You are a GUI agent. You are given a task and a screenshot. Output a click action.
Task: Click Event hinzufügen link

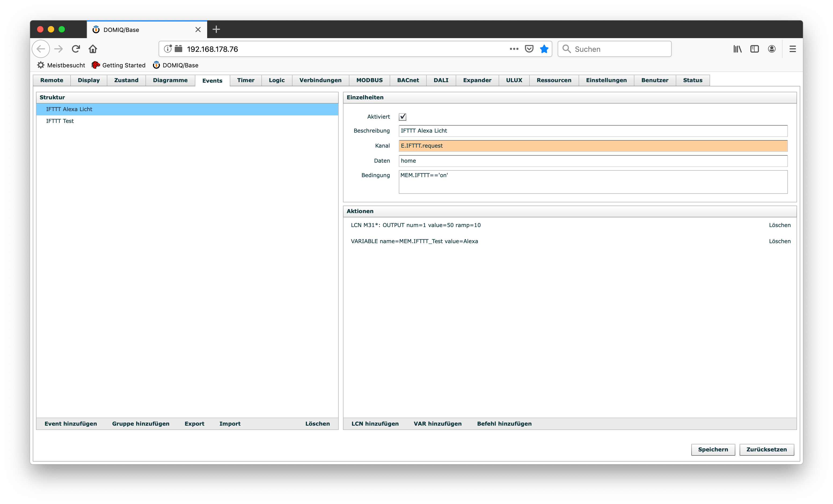(71, 423)
